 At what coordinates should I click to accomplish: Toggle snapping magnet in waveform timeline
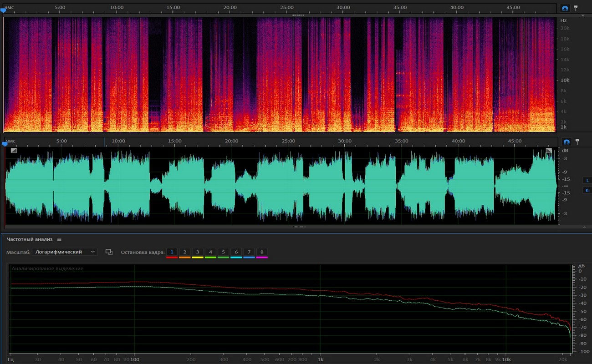point(566,142)
